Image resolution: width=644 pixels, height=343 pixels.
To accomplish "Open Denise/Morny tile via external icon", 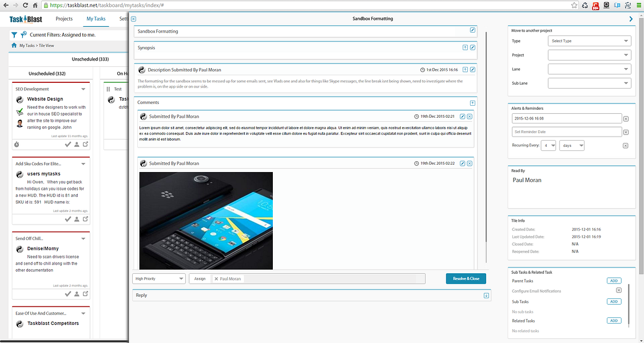I will (85, 294).
